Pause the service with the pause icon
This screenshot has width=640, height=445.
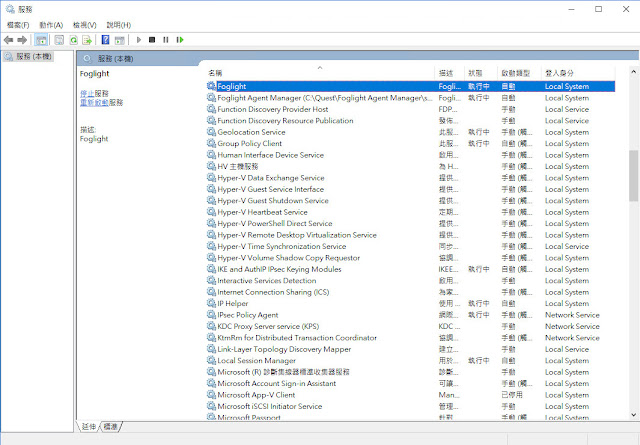[x=166, y=40]
